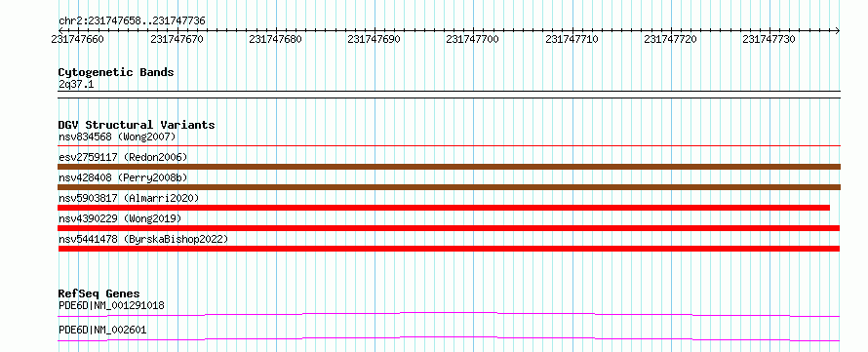Screen dimensions: 868x352
Task: Open the Cytogenetic Bands track title
Action: coord(116,72)
